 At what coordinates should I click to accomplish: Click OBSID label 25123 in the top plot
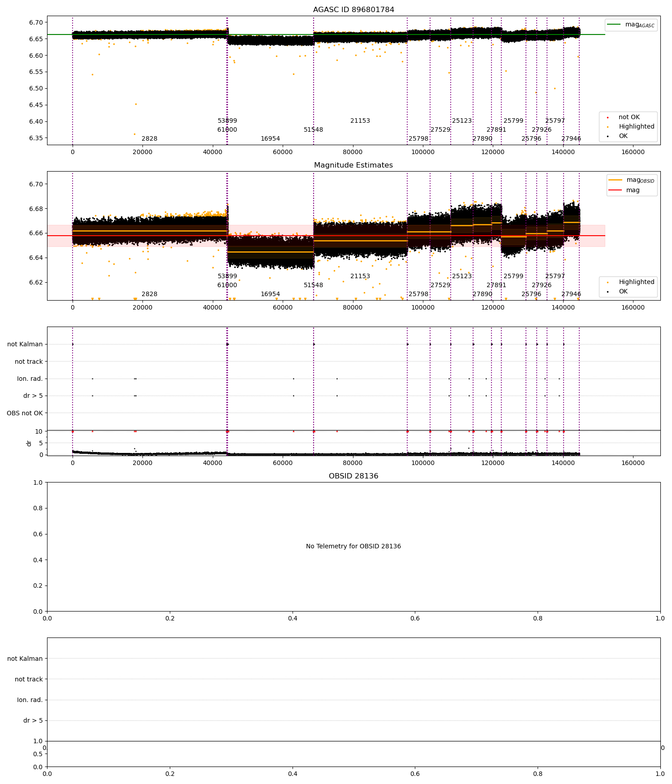(x=462, y=121)
